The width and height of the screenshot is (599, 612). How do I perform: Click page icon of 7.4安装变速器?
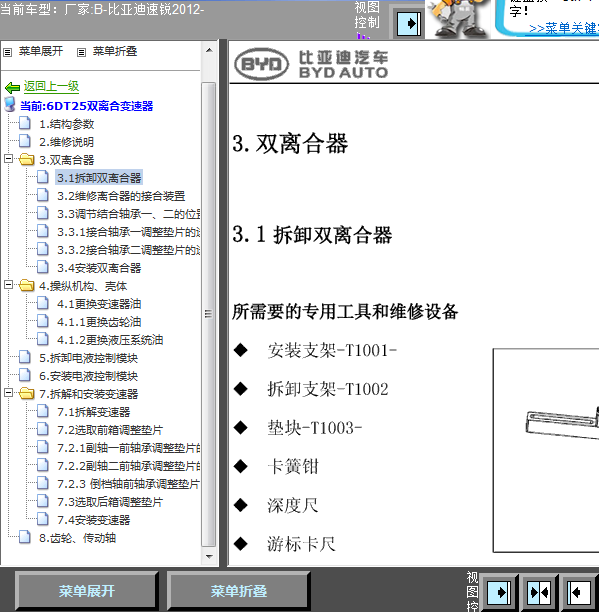pos(43,519)
